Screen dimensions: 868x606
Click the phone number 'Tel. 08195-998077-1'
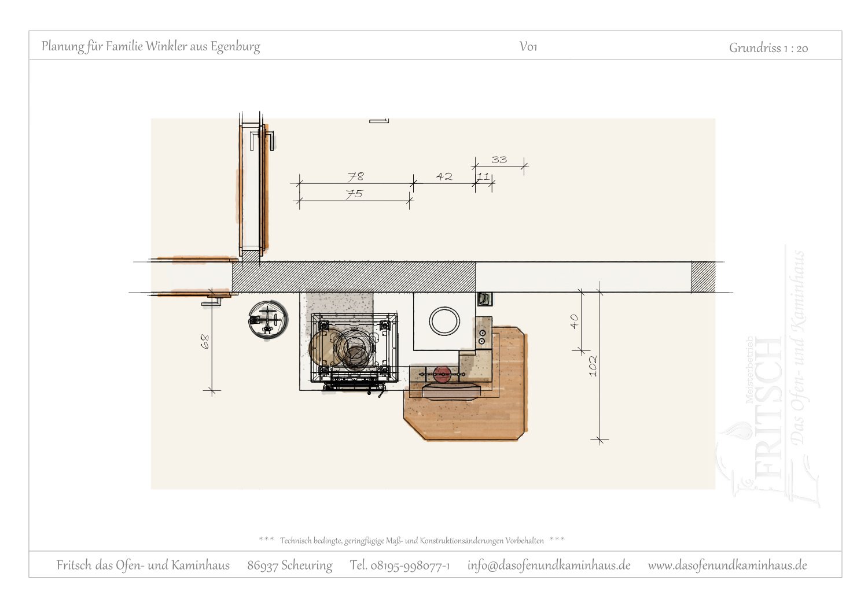pos(400,565)
